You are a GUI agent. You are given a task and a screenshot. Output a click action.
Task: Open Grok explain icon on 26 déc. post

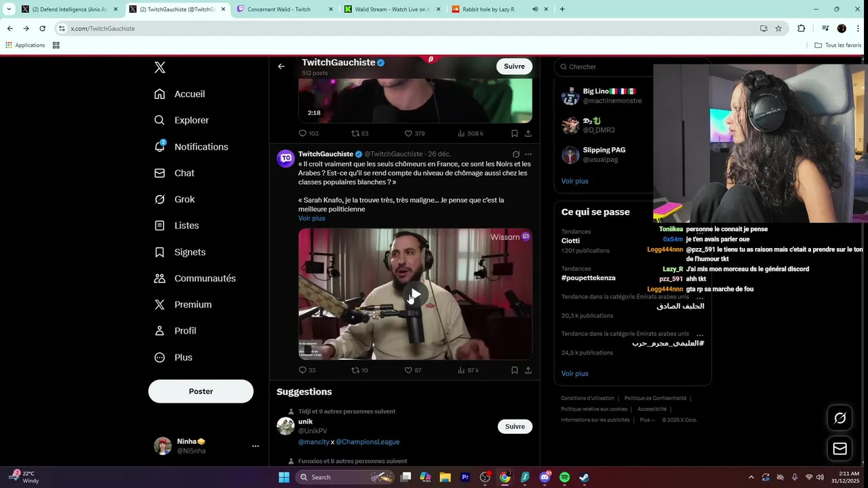click(516, 154)
